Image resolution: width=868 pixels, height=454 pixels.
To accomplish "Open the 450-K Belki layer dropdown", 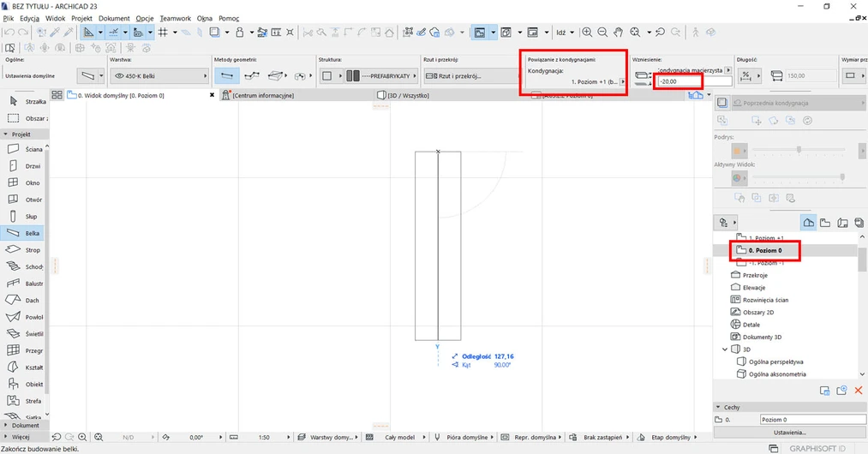I will click(159, 76).
